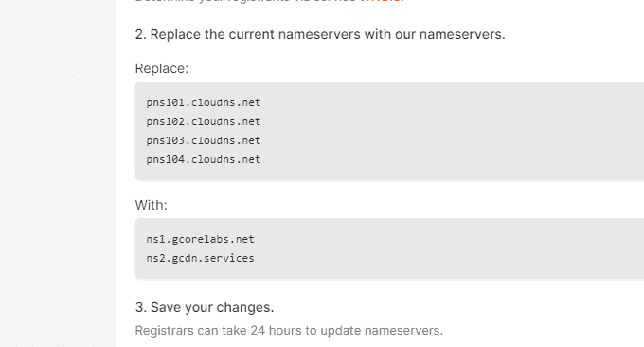Select the pns102.cloudns.net entry

coord(204,121)
